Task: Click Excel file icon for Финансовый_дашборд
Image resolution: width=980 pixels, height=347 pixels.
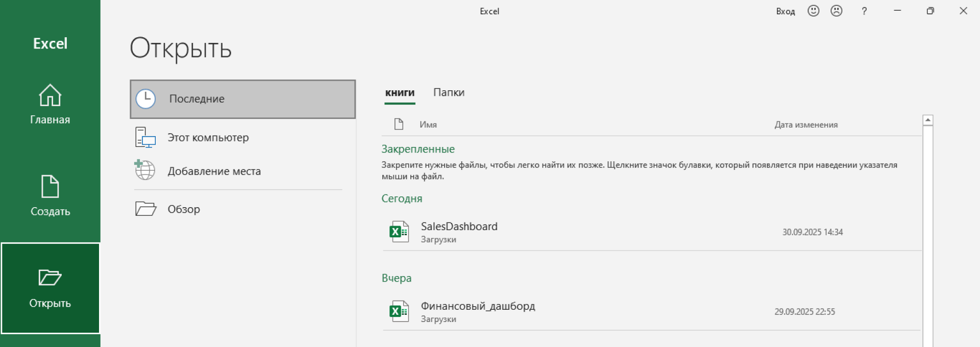Action: [x=399, y=311]
